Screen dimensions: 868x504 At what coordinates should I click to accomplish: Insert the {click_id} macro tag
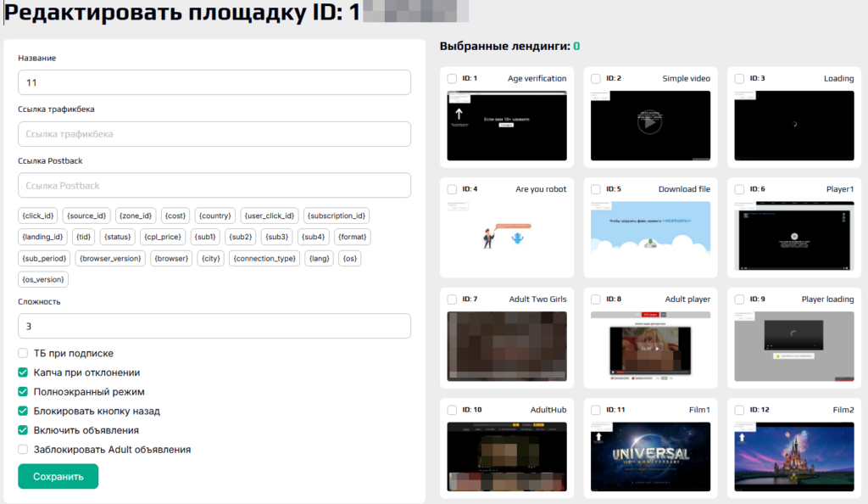[x=37, y=216]
